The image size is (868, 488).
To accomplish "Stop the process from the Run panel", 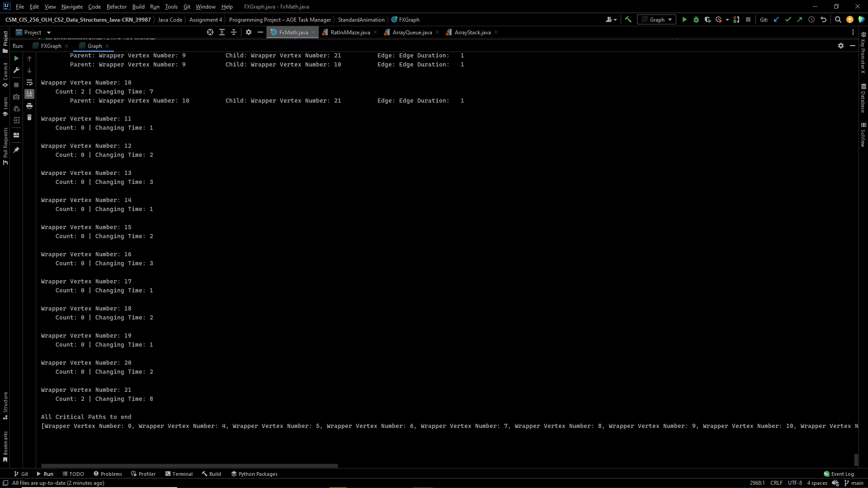I will pyautogui.click(x=16, y=85).
